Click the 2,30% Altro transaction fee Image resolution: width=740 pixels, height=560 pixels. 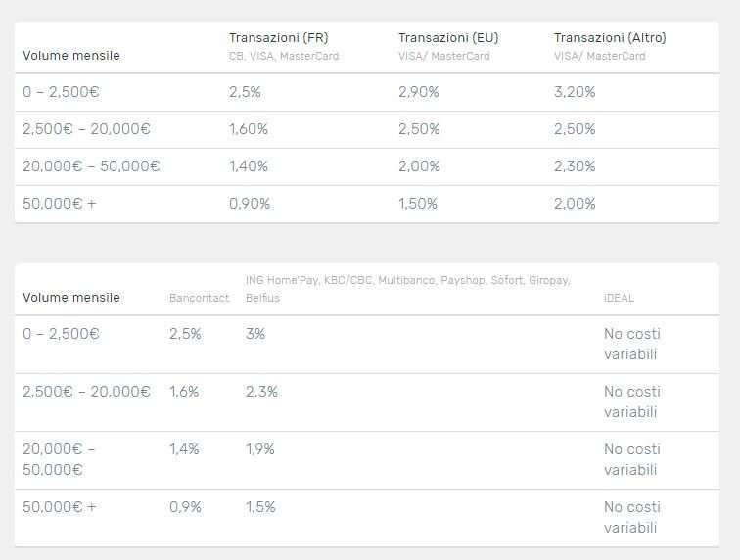pyautogui.click(x=575, y=166)
